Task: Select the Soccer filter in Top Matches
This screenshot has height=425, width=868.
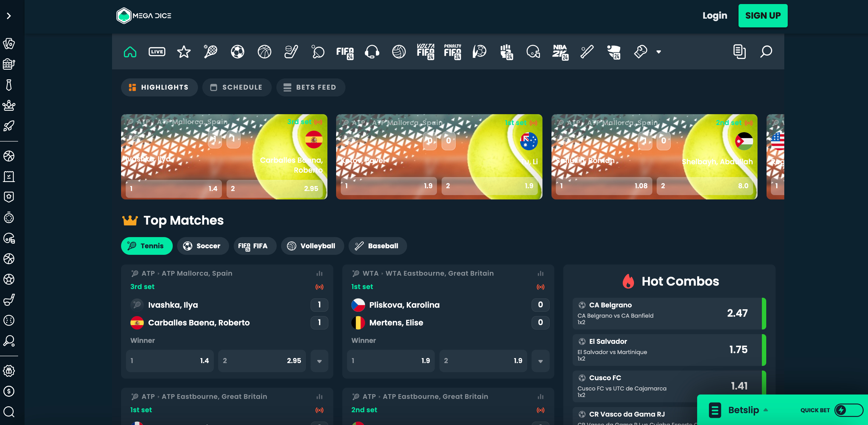Action: pyautogui.click(x=203, y=246)
